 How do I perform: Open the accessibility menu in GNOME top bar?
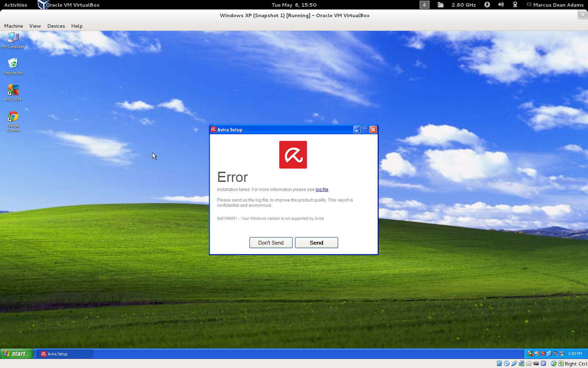point(487,5)
